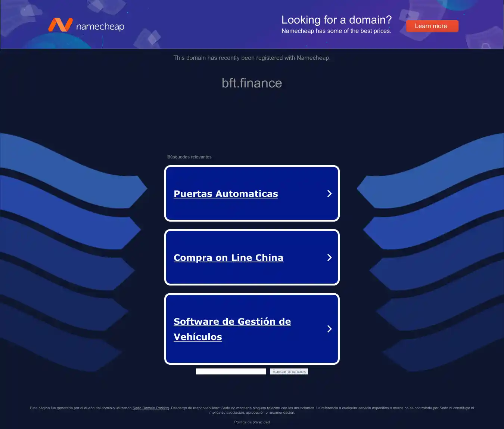Viewport: 504px width, 429px height.
Task: Click the namecheap wordmark text
Action: pos(100,27)
